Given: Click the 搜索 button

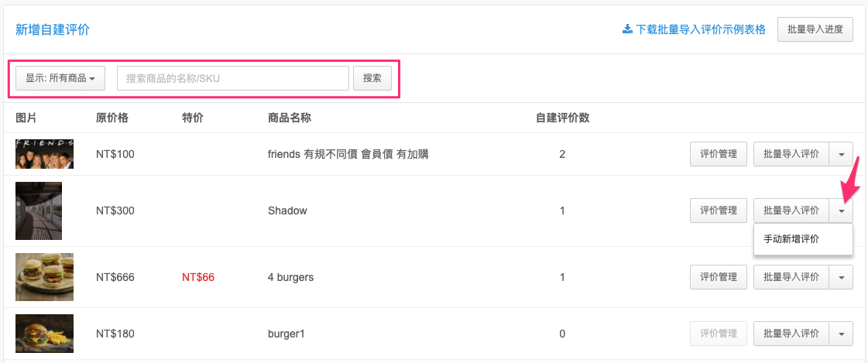Looking at the screenshot, I should tap(372, 78).
